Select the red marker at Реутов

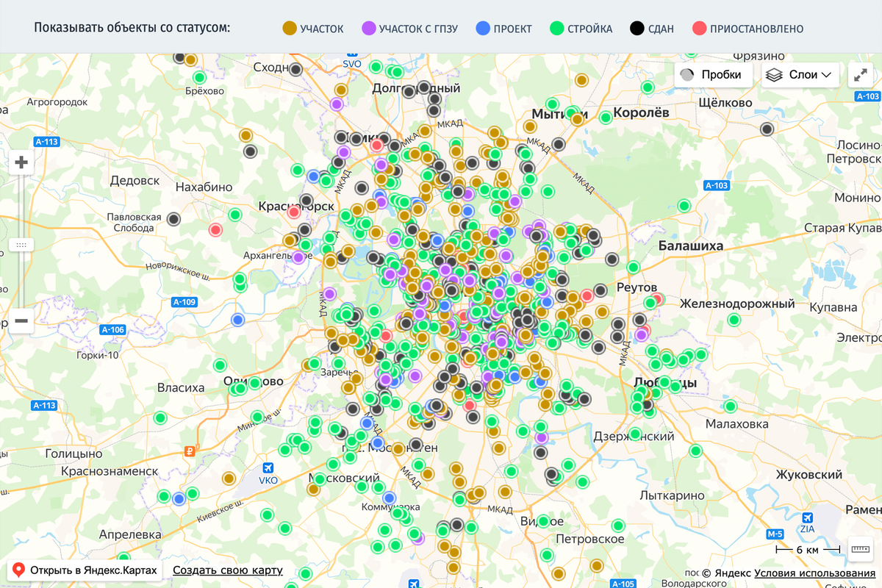[x=658, y=299]
